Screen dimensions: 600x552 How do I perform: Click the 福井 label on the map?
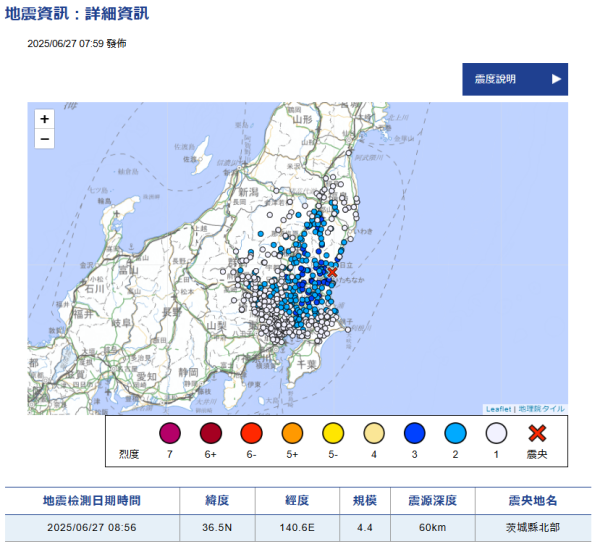83,314
